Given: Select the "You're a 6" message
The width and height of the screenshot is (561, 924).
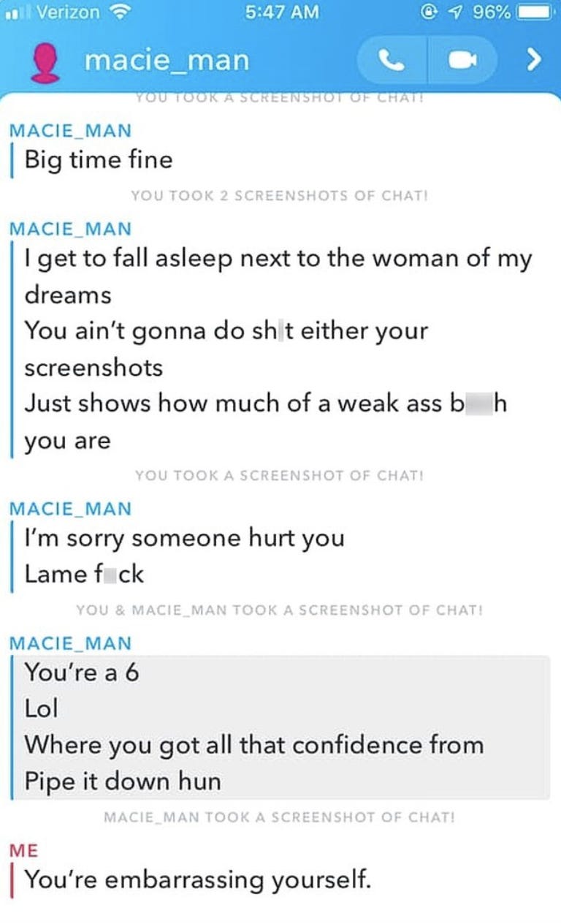Looking at the screenshot, I should (x=82, y=672).
